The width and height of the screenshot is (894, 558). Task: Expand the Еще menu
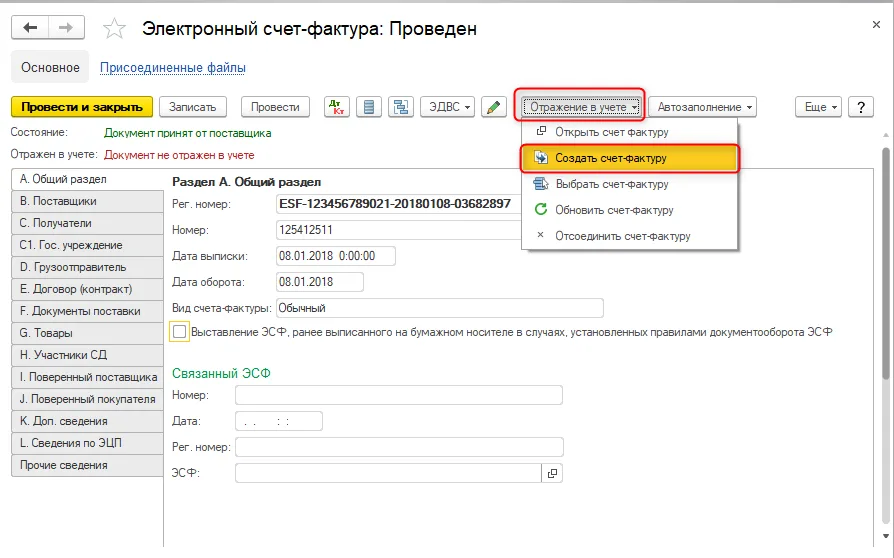(818, 107)
